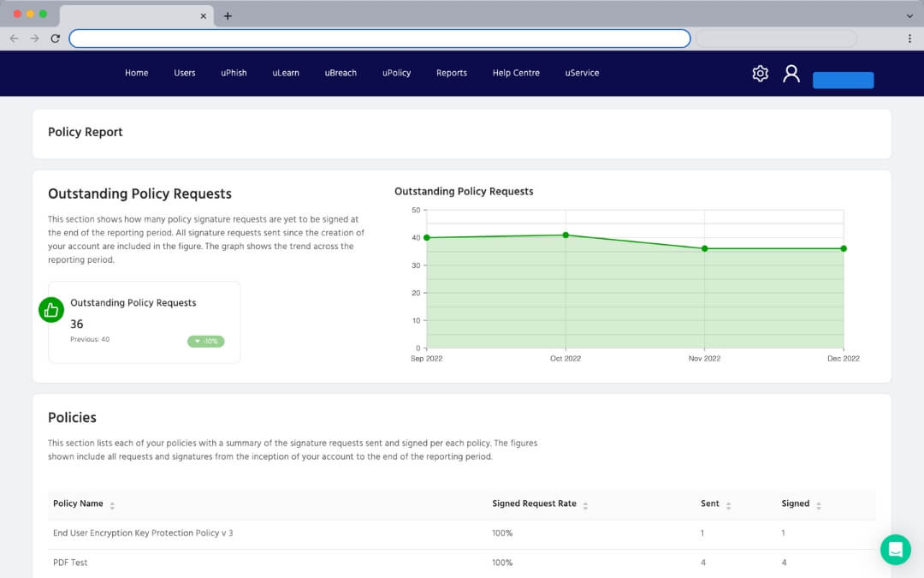Click the user profile icon
Screen dimensions: 924x578
[791, 74]
